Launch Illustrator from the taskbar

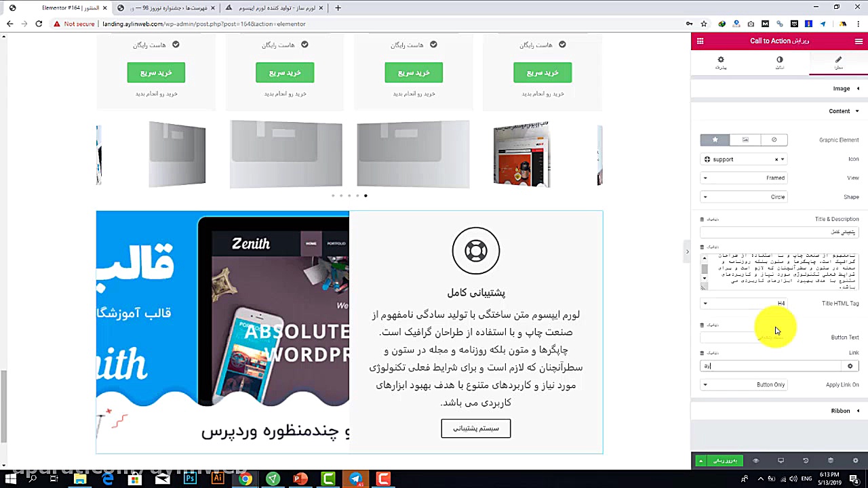[218, 479]
